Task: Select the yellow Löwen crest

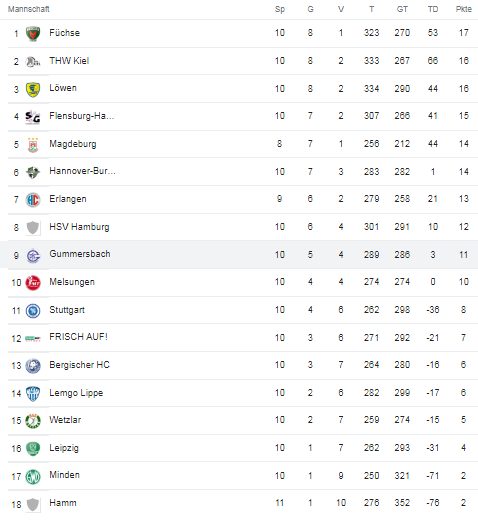Action: click(x=33, y=89)
